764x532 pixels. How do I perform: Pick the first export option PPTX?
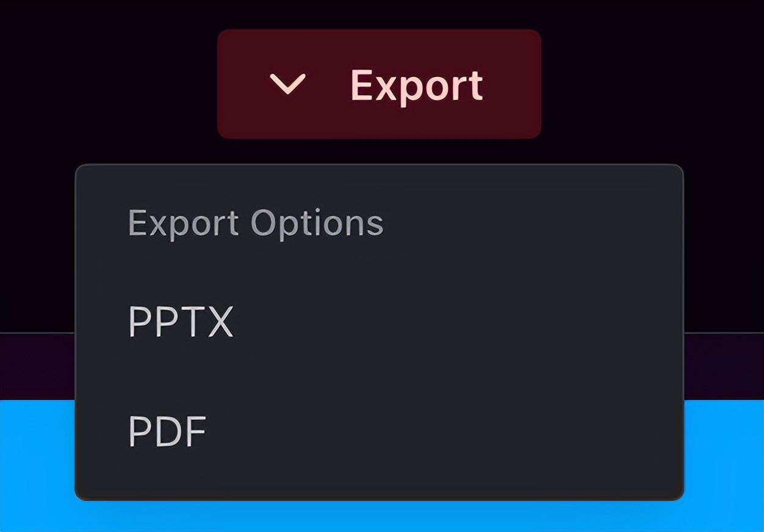click(379, 322)
